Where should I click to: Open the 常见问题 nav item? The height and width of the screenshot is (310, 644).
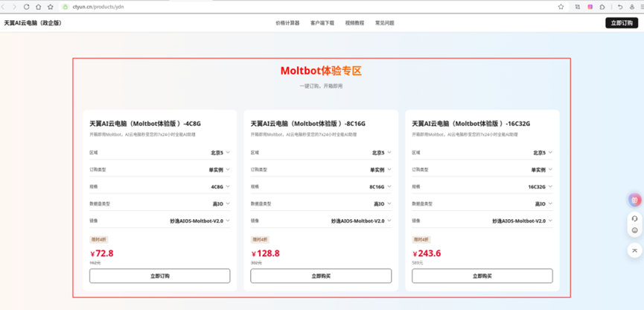384,23
